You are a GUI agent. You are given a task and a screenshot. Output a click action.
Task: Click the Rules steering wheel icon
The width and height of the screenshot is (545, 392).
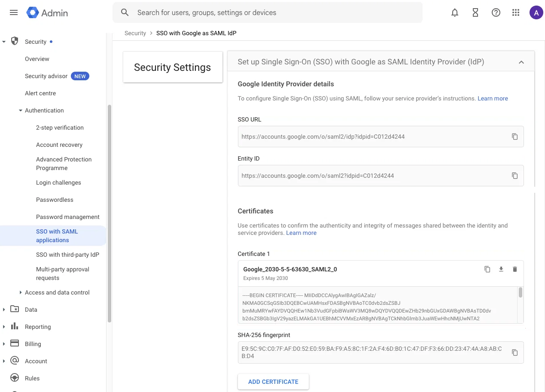point(15,378)
